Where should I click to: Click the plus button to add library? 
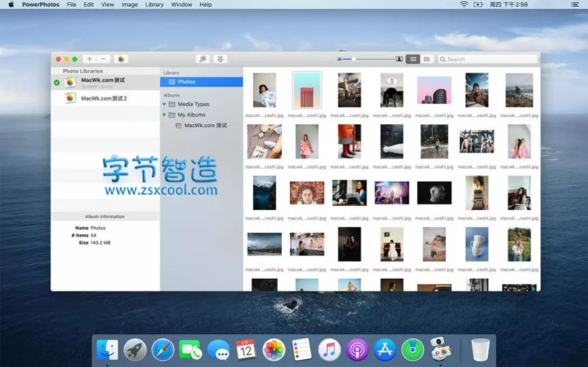point(89,59)
